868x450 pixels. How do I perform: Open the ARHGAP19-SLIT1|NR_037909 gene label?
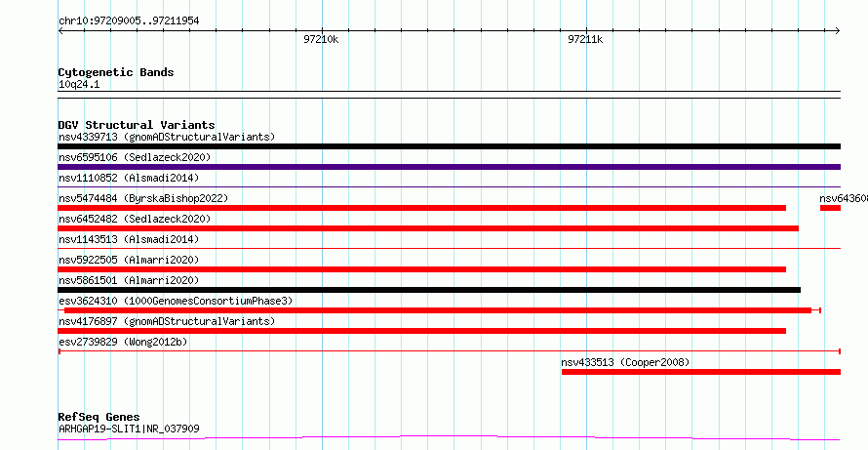[x=129, y=429]
